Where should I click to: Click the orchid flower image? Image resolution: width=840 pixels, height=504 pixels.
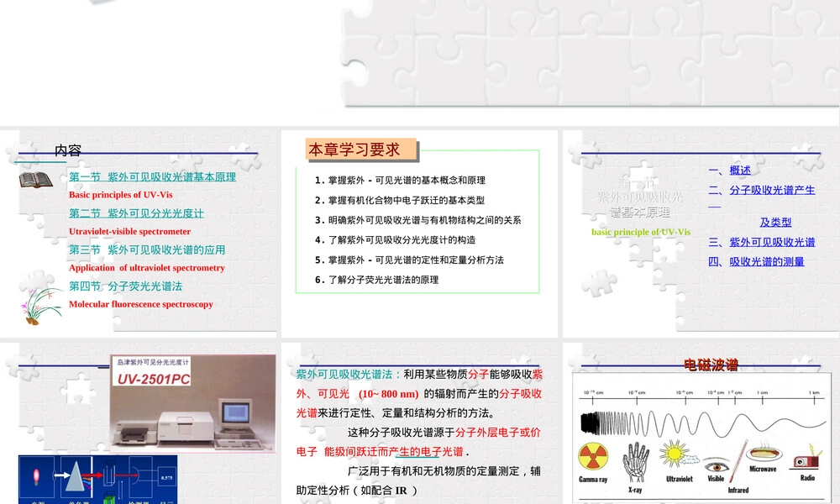tap(40, 307)
